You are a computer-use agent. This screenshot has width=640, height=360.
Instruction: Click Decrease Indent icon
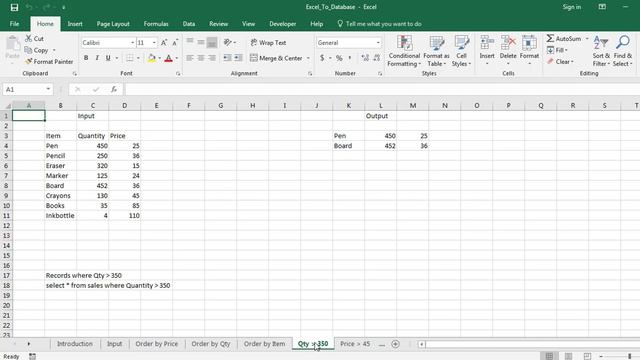click(x=227, y=58)
